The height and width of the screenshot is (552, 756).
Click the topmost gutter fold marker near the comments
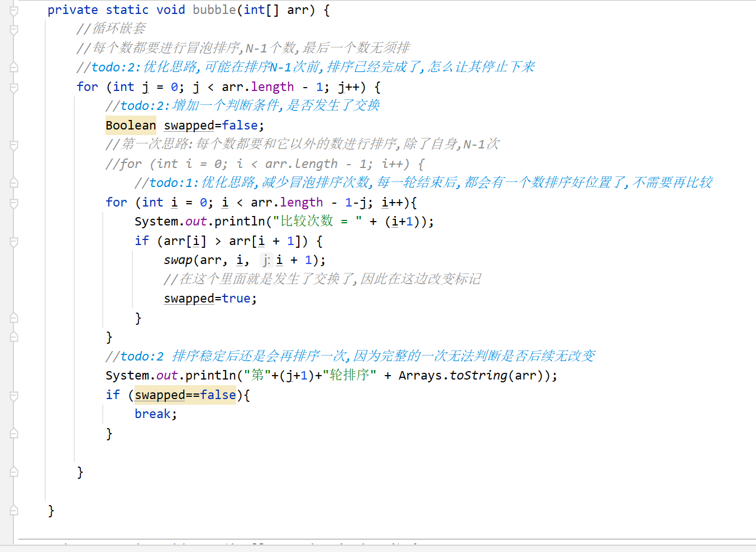click(12, 29)
